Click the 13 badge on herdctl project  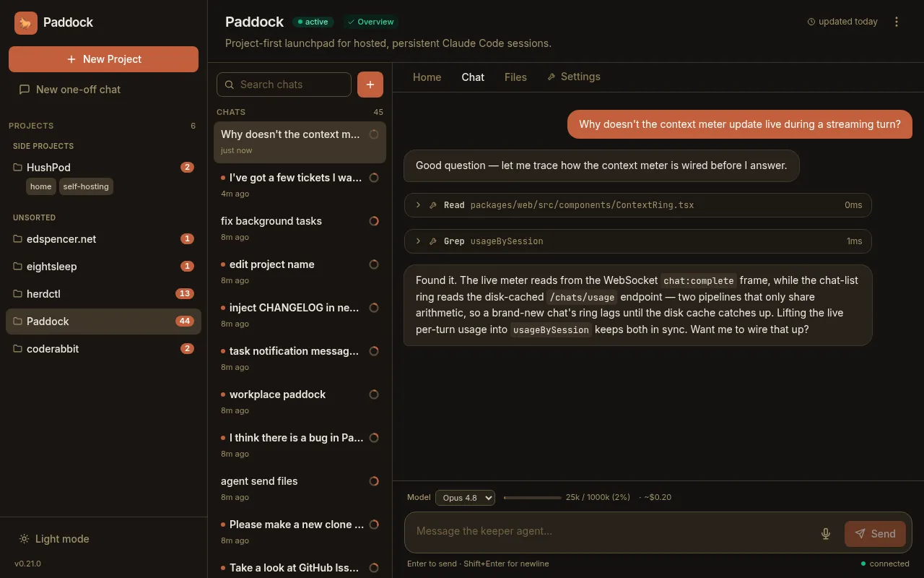185,294
